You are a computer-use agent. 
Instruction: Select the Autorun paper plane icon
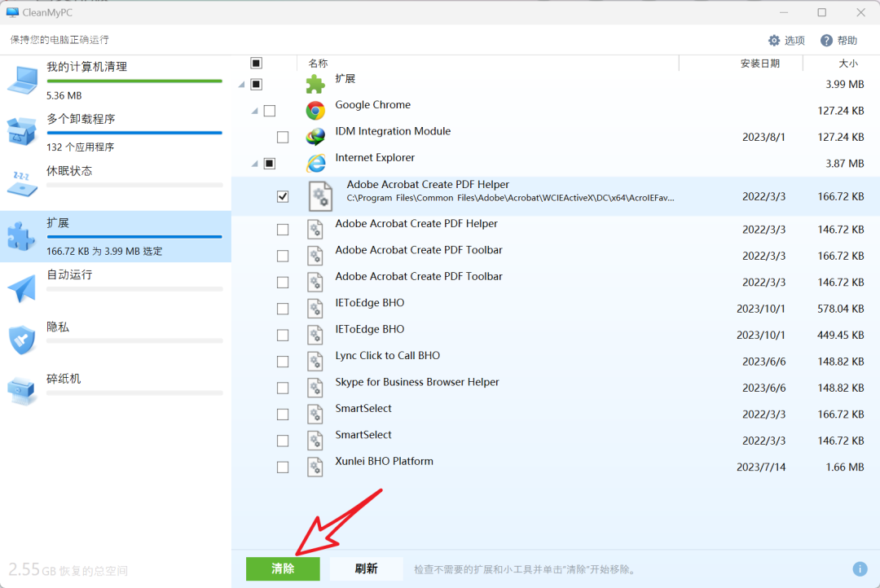(x=22, y=287)
